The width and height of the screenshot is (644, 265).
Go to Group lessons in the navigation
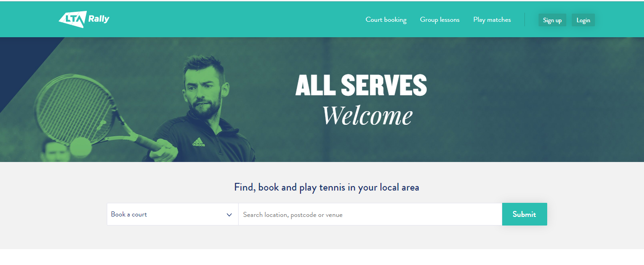(x=439, y=20)
